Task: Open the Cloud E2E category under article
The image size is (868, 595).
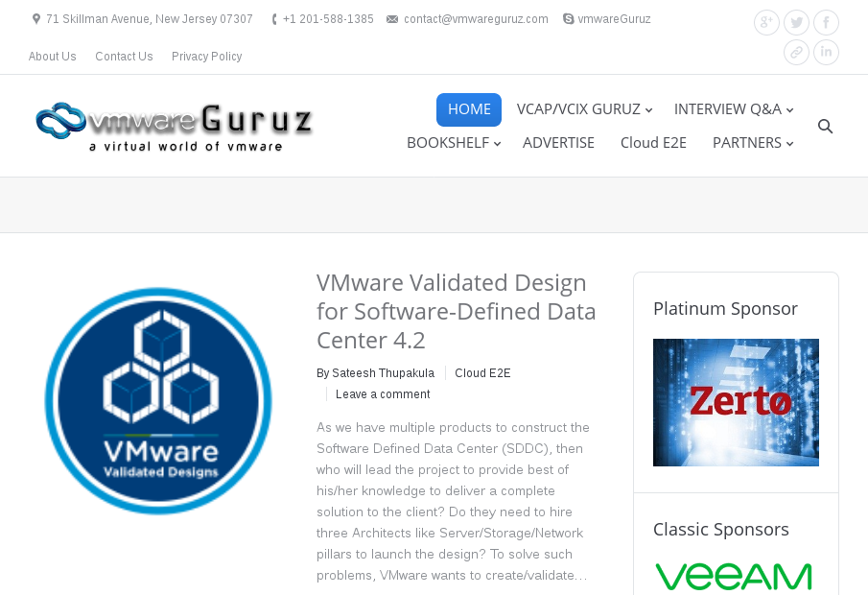Action: tap(482, 373)
